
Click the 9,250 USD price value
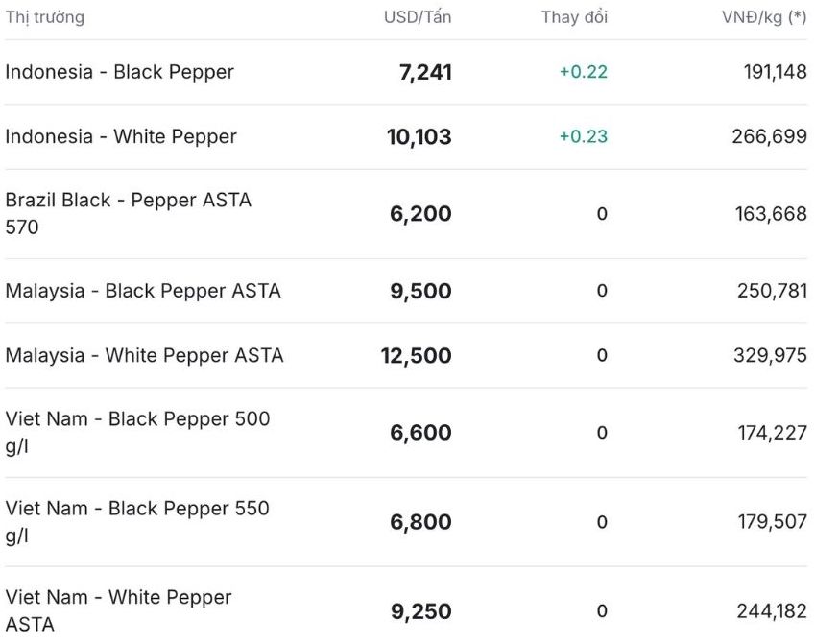point(421,611)
